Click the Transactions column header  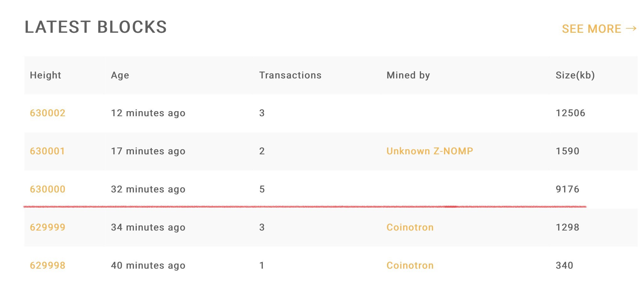(x=290, y=75)
